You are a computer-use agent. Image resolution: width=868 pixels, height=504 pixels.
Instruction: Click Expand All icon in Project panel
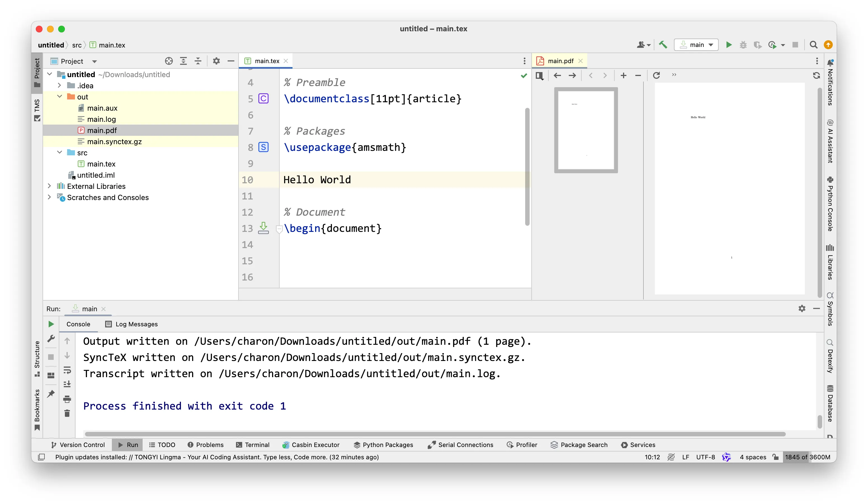(x=184, y=61)
